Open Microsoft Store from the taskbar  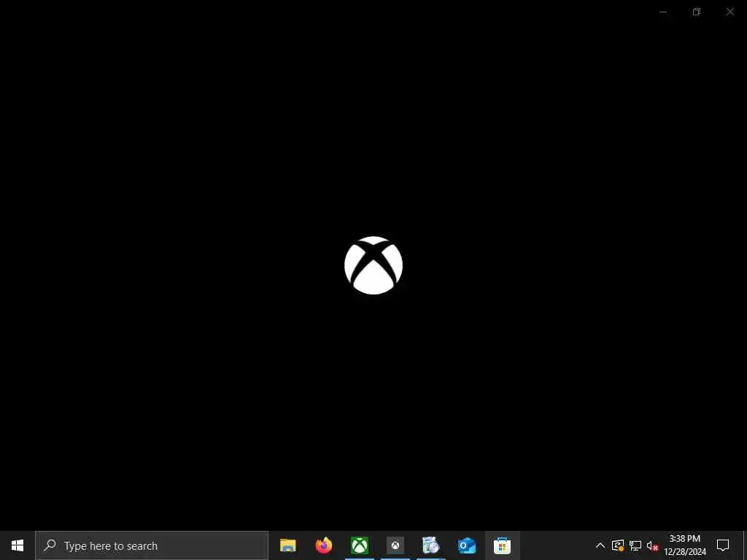pyautogui.click(x=502, y=545)
